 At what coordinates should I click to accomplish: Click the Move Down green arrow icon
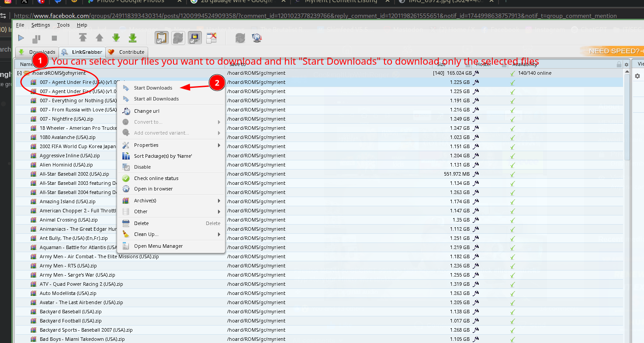click(x=116, y=38)
